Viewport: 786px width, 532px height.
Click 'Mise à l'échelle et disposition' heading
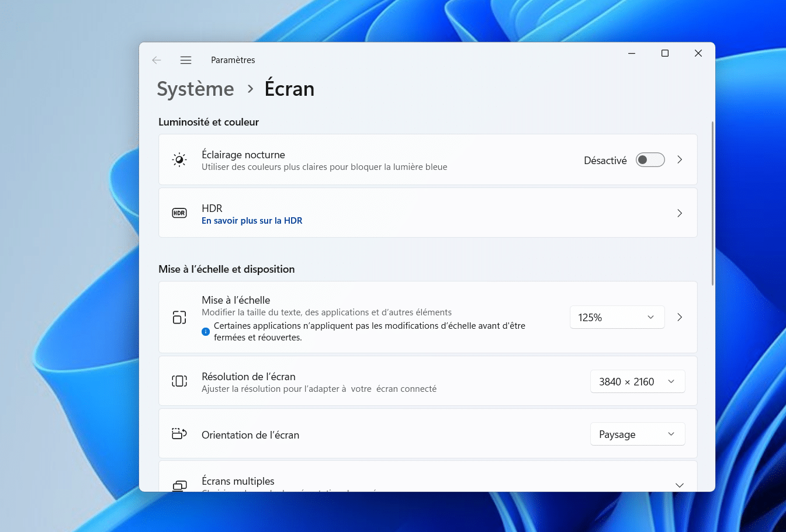click(227, 269)
